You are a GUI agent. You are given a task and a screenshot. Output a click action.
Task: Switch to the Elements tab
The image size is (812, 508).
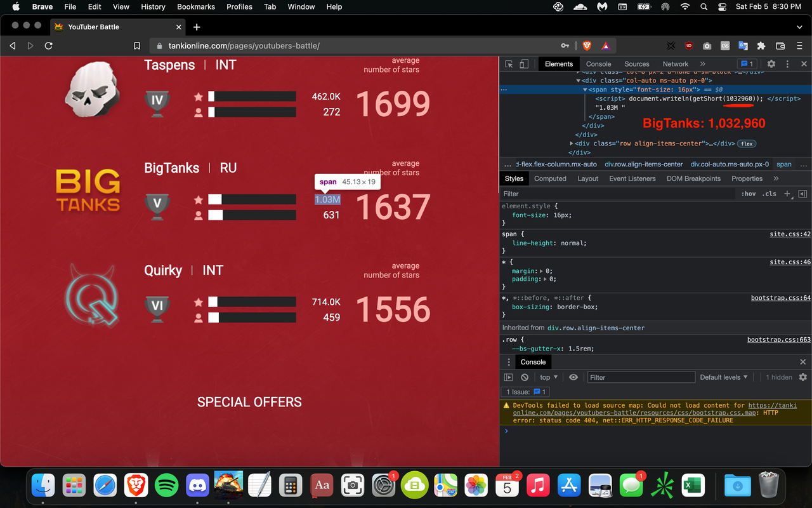click(559, 64)
